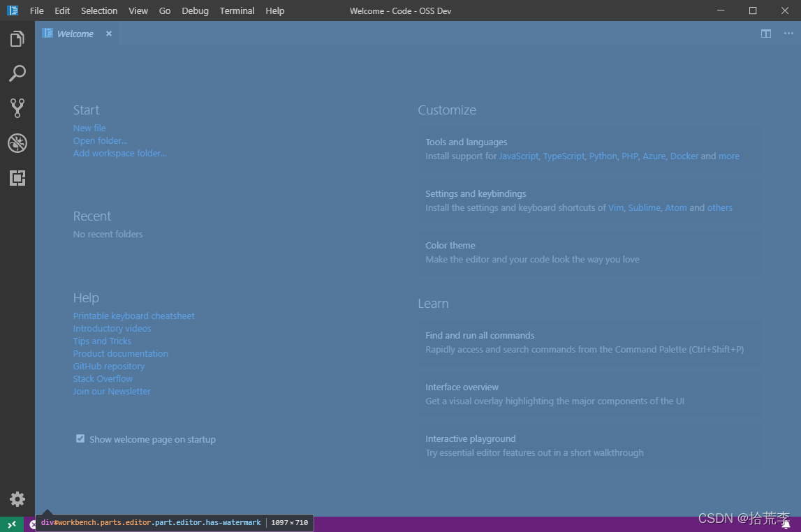The image size is (801, 532).
Task: Install Atom keybindings link
Action: coord(676,208)
